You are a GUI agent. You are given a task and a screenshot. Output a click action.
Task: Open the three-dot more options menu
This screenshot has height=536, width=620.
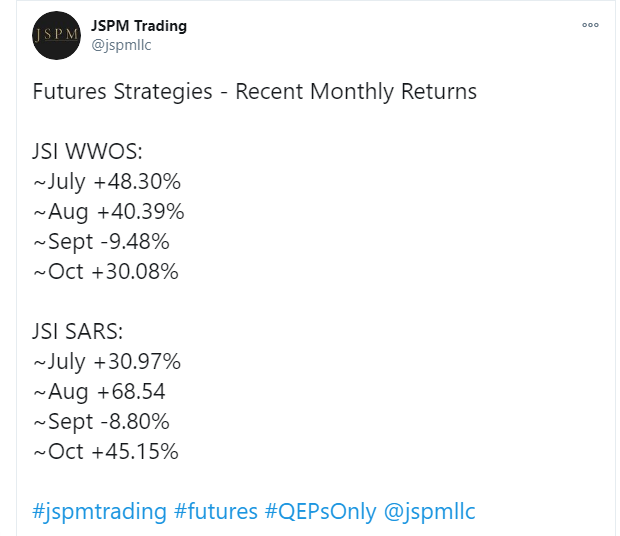click(x=590, y=25)
